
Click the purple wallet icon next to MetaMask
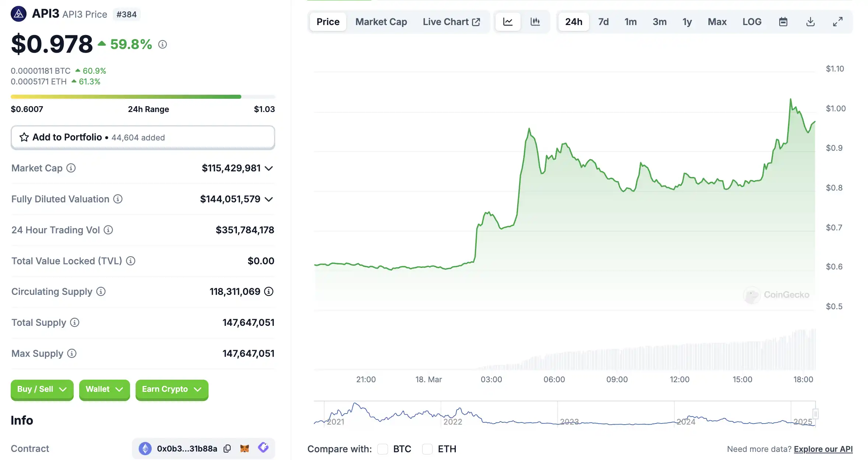coord(263,448)
